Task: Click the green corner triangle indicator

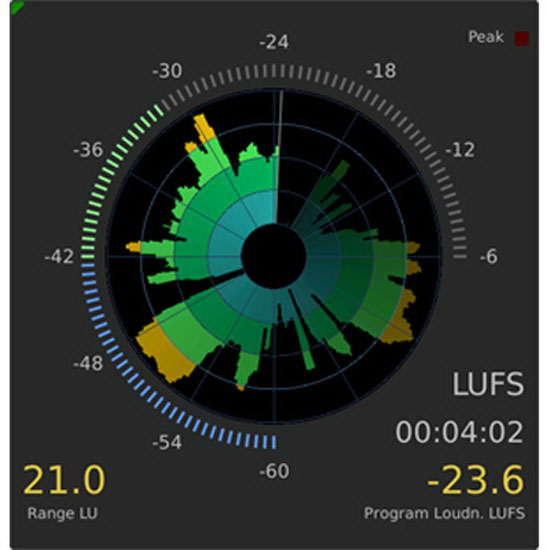Action: pos(16,7)
